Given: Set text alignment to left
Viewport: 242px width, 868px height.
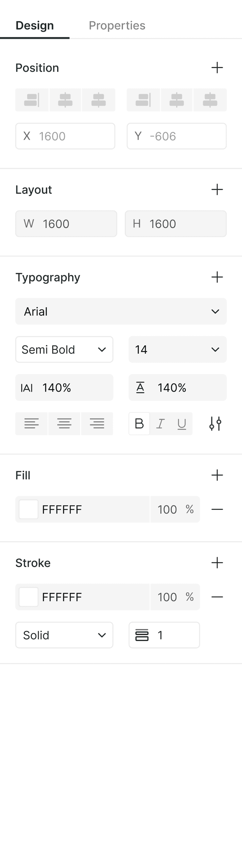Looking at the screenshot, I should pyautogui.click(x=32, y=424).
